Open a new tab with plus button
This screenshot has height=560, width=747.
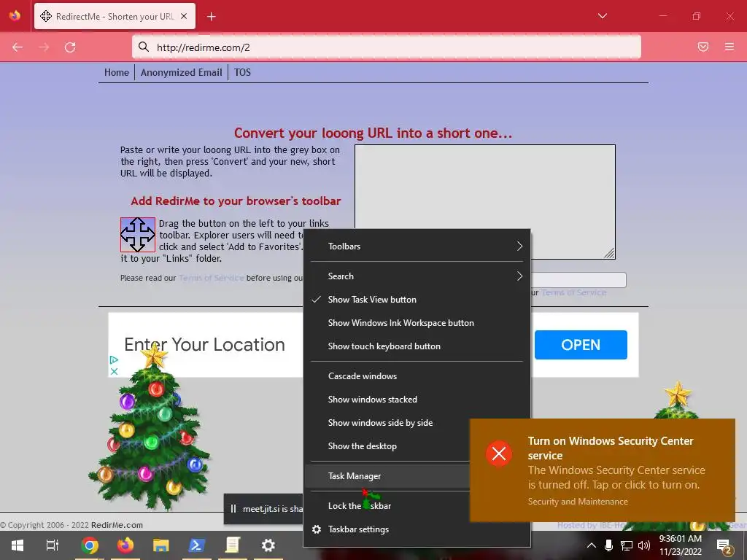[212, 17]
